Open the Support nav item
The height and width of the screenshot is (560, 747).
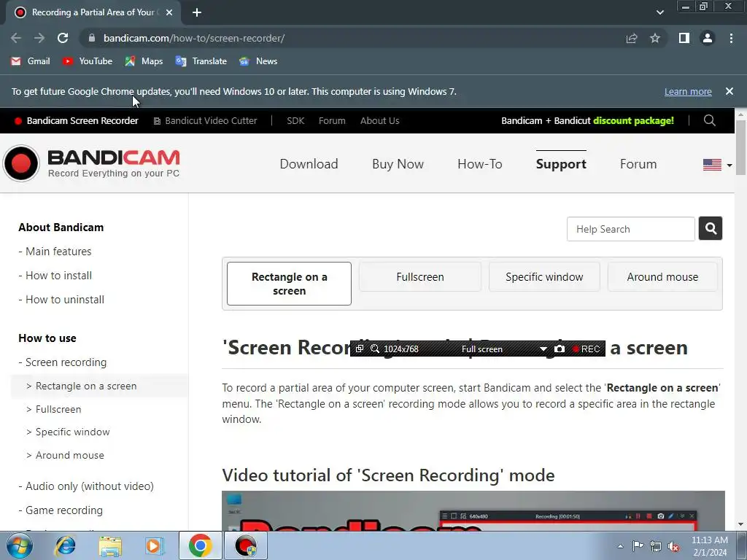pos(561,164)
